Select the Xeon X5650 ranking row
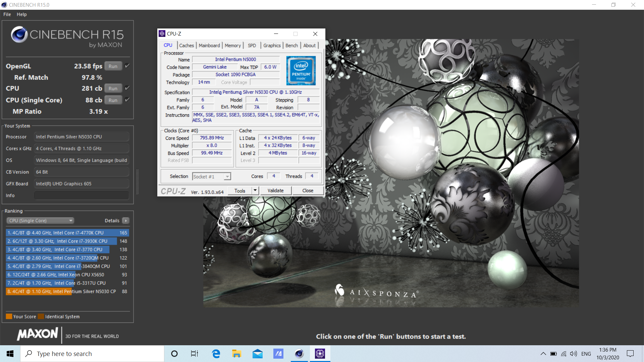Image resolution: width=644 pixels, height=362 pixels. pos(67,275)
